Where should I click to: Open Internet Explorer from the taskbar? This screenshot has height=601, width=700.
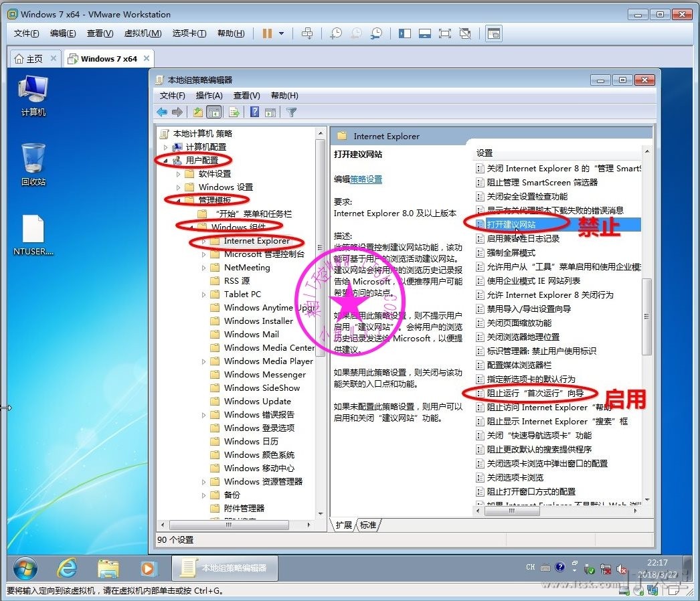click(x=67, y=568)
